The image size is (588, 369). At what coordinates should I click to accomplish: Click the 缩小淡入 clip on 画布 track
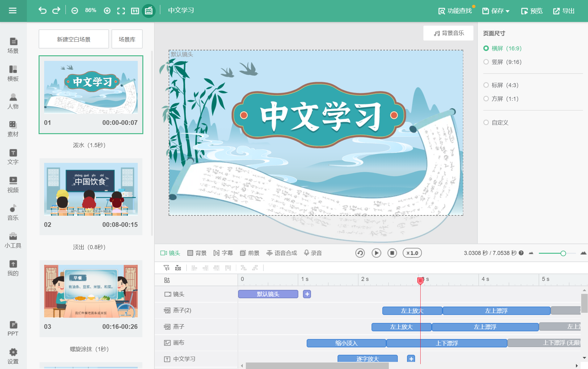pos(346,343)
